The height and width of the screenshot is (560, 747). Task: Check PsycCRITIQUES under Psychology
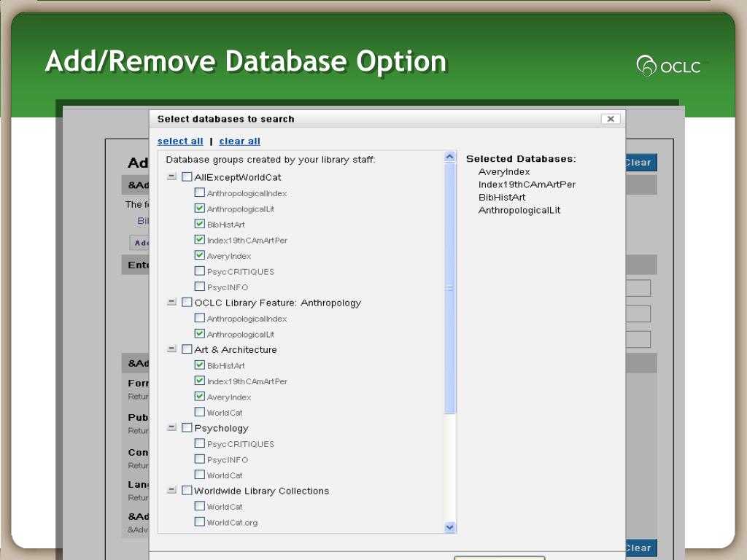pyautogui.click(x=200, y=443)
